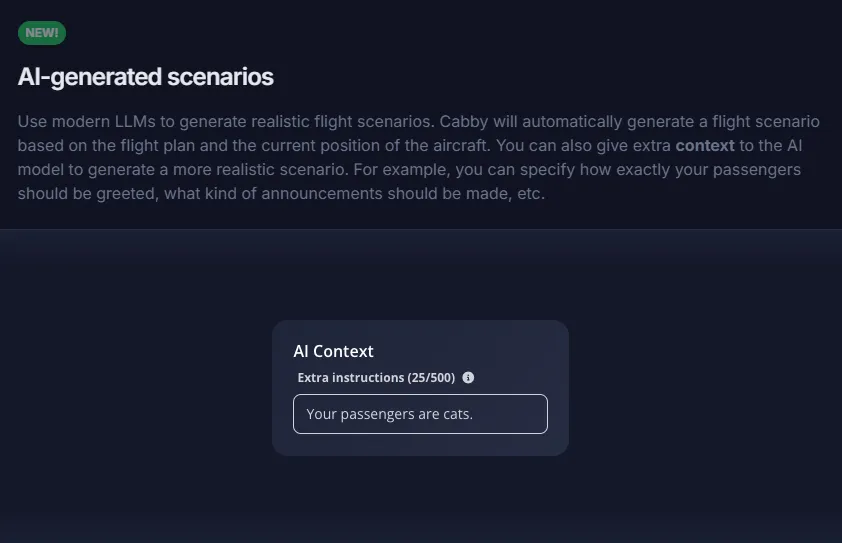Click the word passengers inside the text field
Image resolution: width=842 pixels, height=543 pixels.
pyautogui.click(x=376, y=414)
